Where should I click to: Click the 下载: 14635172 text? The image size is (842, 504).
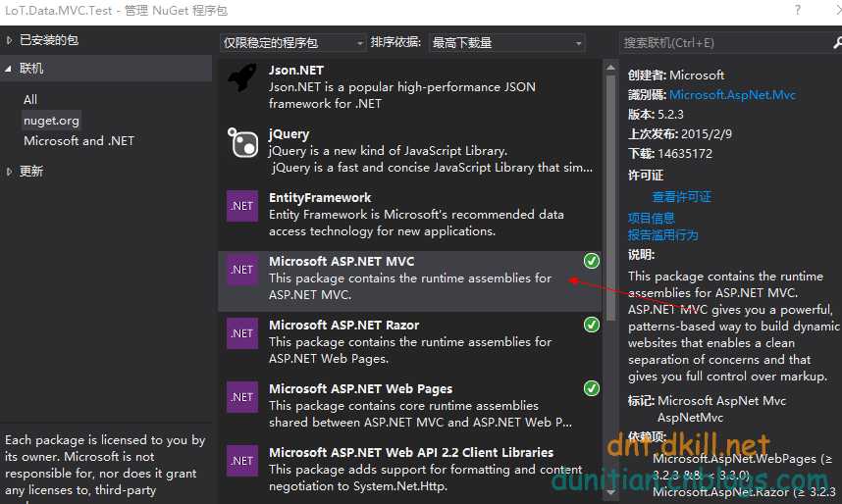(670, 154)
